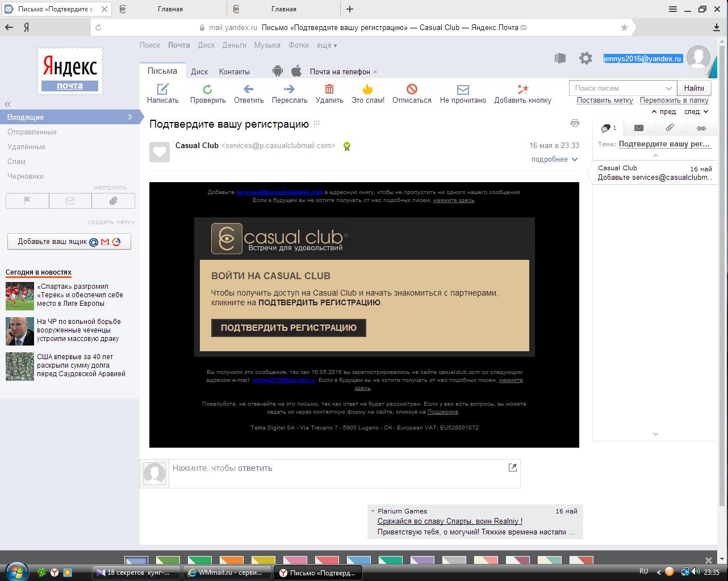Open the links tab in right panel
728x581 pixels.
click(701, 128)
